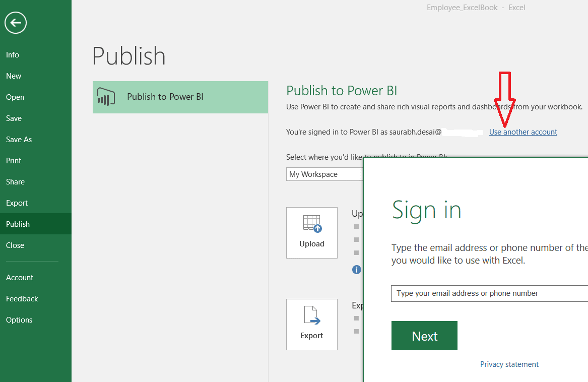
Task: Open the Privacy statement link
Action: click(x=509, y=364)
